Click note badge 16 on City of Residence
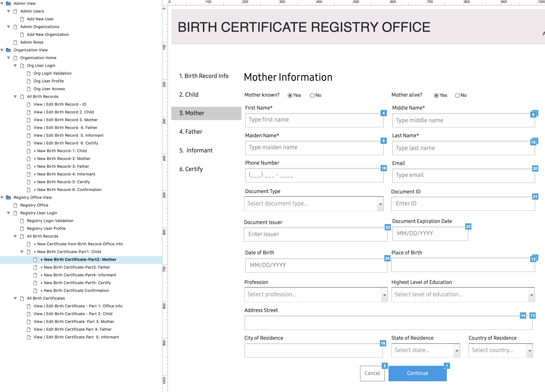This screenshot has width=545, height=392. 383,343
